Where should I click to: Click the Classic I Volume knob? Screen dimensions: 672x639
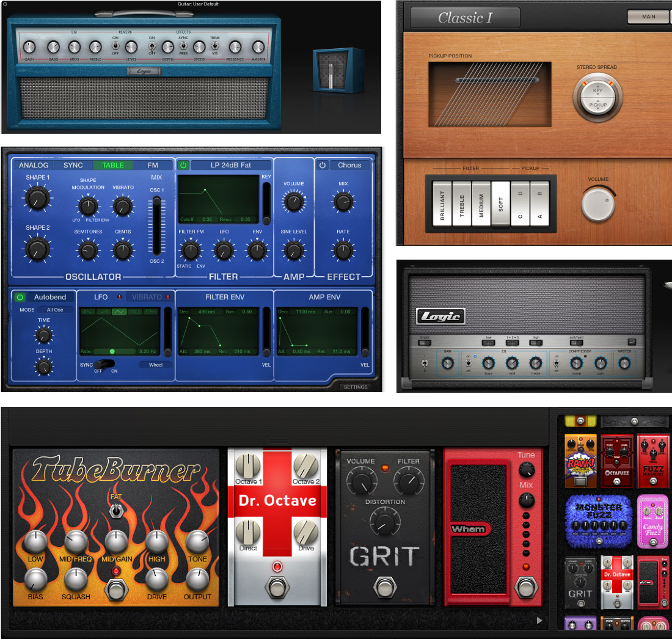pyautogui.click(x=598, y=205)
